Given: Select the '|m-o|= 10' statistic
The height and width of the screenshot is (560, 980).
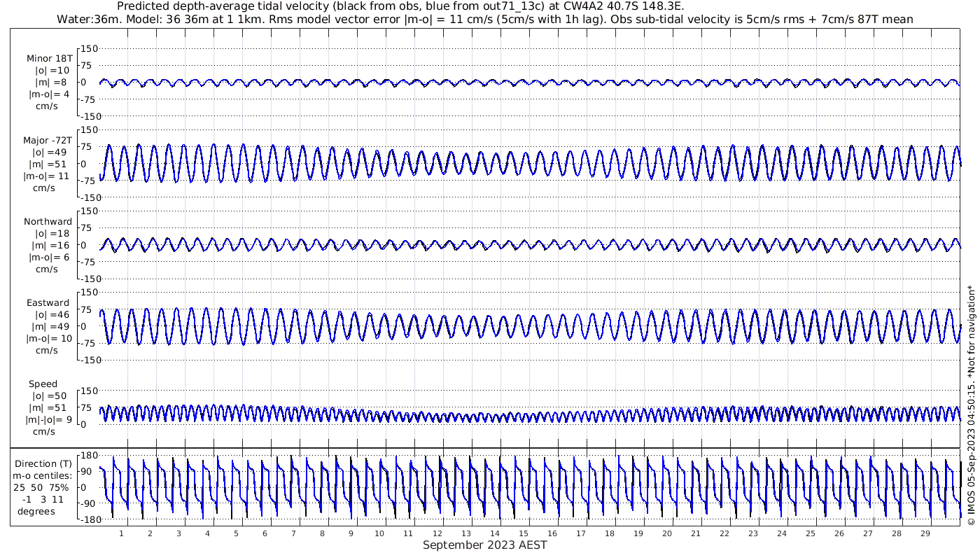Looking at the screenshot, I should [x=49, y=339].
